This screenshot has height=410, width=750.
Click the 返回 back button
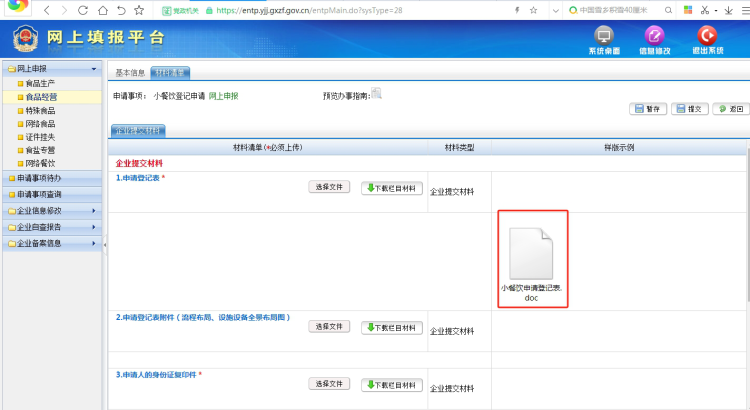(729, 109)
